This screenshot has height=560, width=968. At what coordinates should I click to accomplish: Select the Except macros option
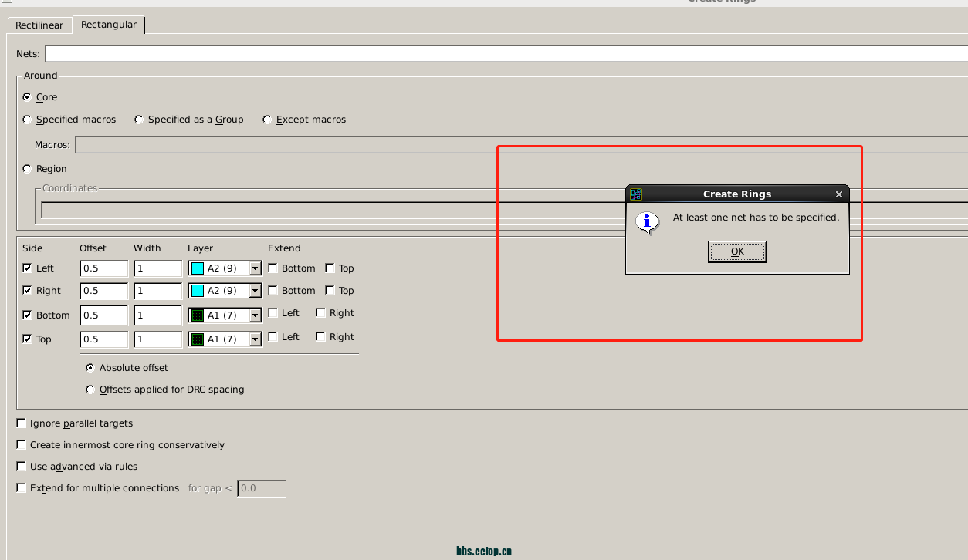point(267,120)
